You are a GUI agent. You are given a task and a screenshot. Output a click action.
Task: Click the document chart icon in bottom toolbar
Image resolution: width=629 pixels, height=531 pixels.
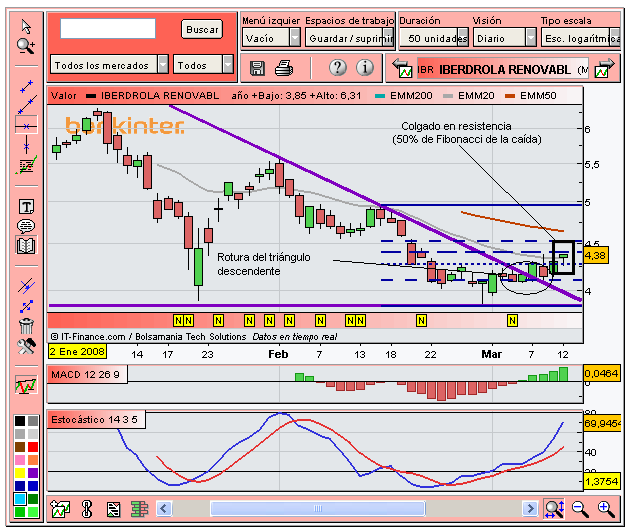(114, 510)
